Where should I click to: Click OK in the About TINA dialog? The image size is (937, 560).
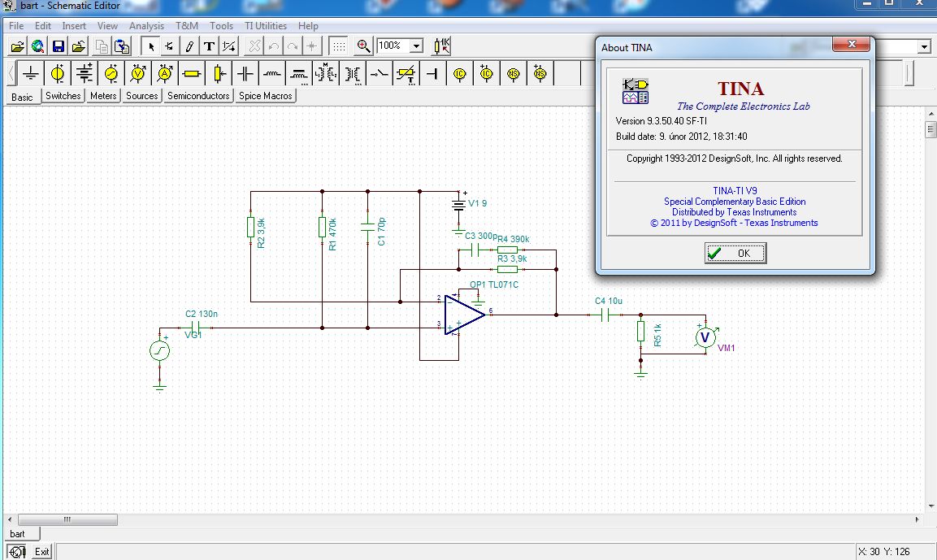(735, 254)
